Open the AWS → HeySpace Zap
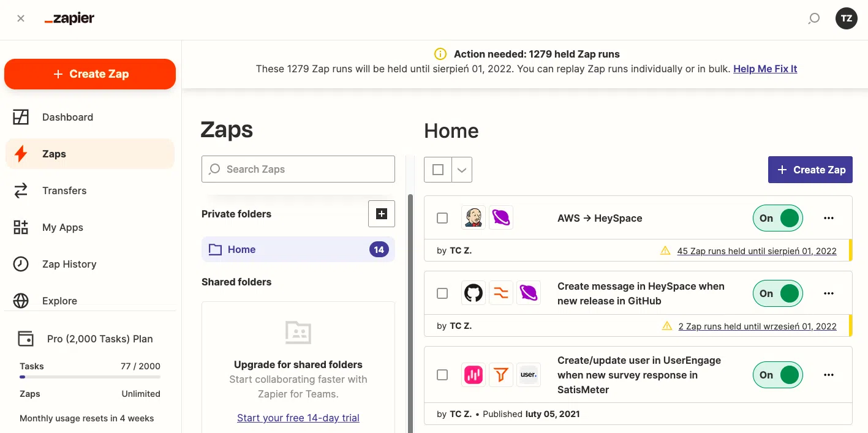 coord(600,218)
